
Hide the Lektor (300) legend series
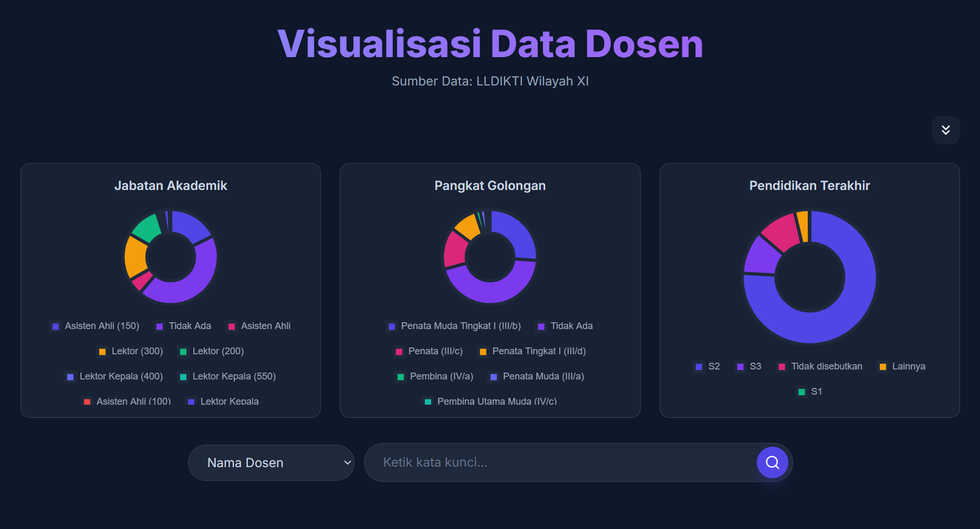pyautogui.click(x=130, y=351)
